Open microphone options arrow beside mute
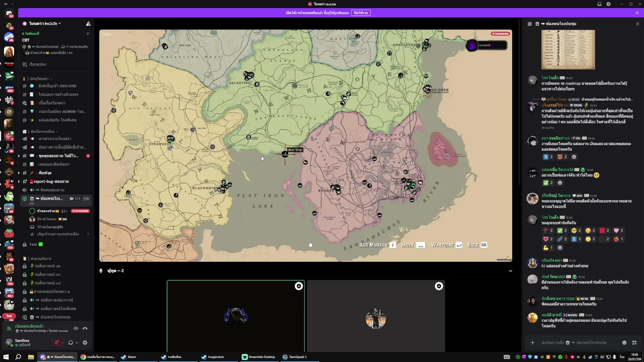Viewport: 644px width, 362px height. click(x=63, y=343)
